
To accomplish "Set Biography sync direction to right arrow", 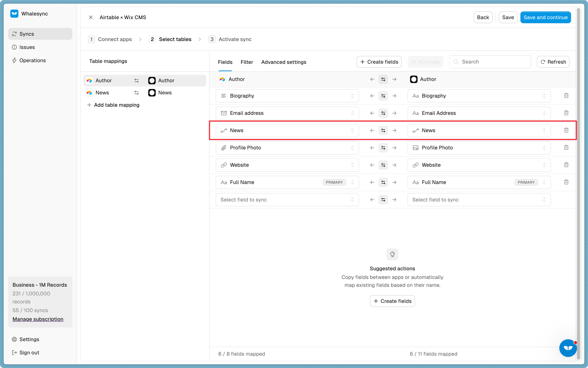I will point(394,96).
